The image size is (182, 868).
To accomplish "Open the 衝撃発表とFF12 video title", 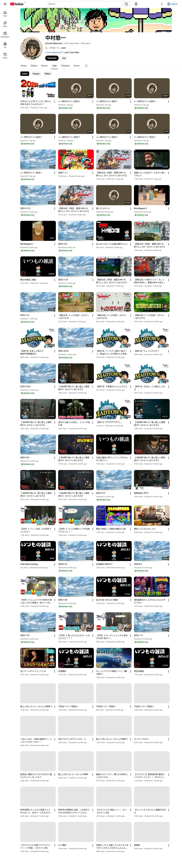I will pos(141,493).
